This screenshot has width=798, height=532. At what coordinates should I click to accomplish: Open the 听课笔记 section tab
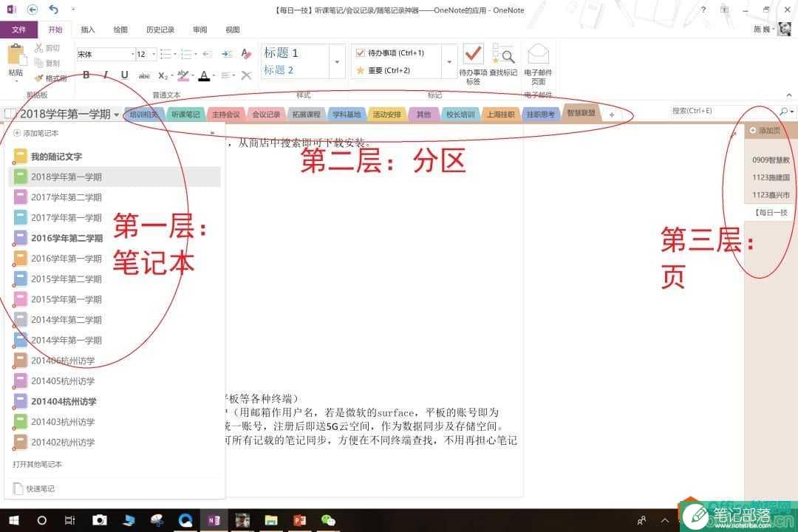pos(185,115)
